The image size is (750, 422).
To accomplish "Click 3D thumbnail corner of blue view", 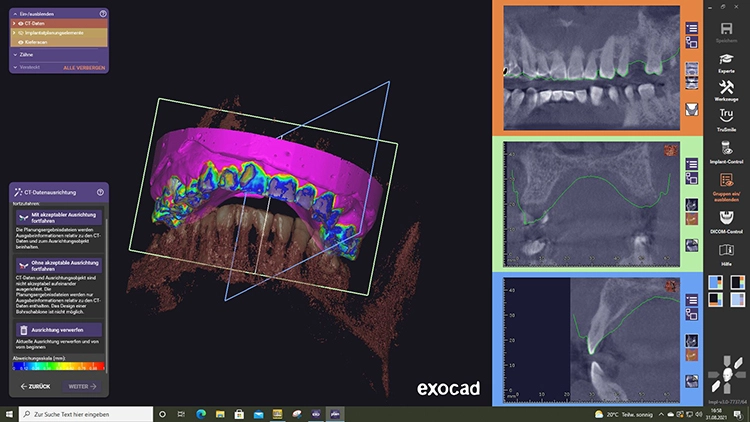I will (x=671, y=287).
